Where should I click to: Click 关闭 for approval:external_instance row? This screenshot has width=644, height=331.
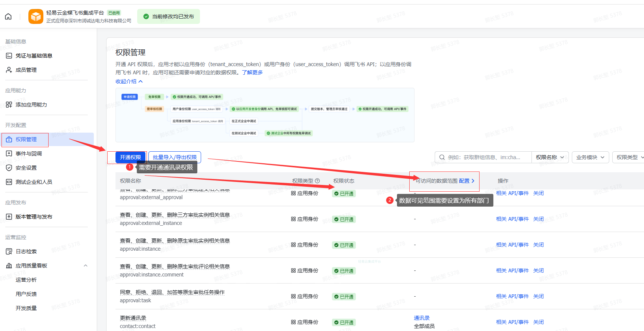(538, 219)
